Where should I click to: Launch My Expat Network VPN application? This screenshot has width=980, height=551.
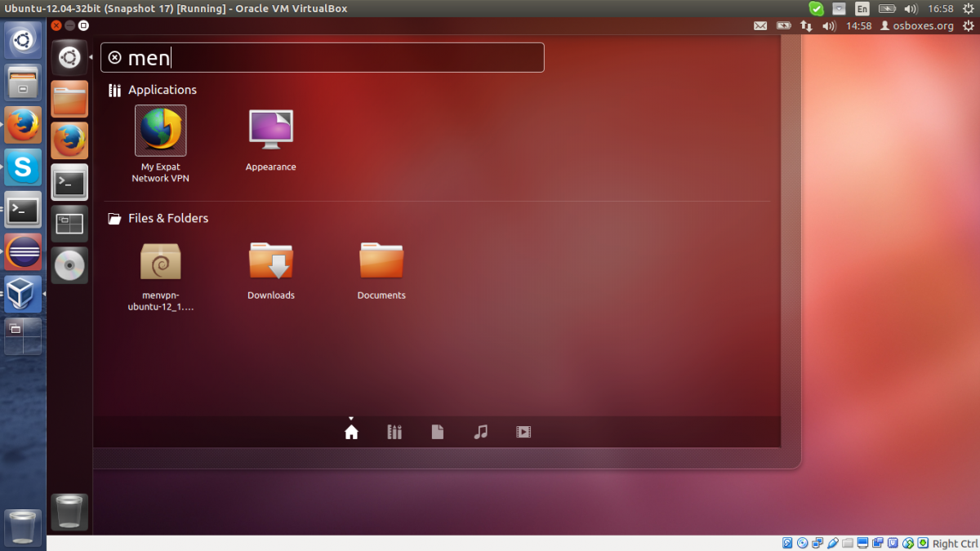[160, 131]
